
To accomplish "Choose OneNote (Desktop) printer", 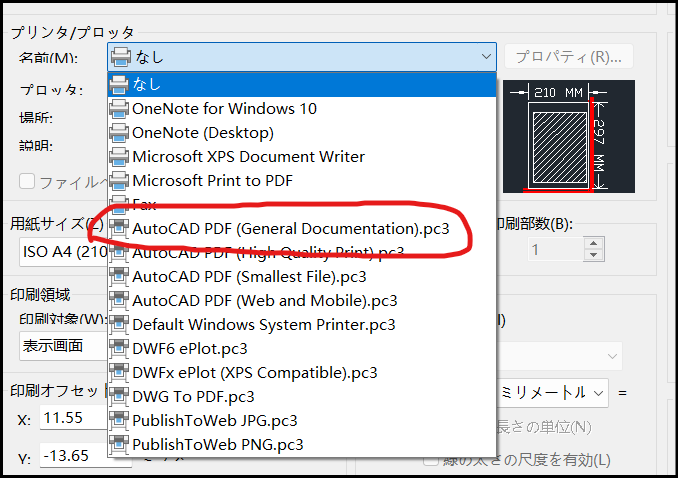I will pos(302,133).
